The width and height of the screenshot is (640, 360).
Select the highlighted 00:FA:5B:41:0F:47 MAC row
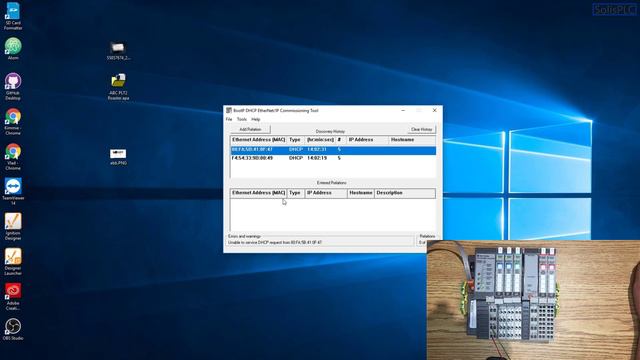[333, 150]
